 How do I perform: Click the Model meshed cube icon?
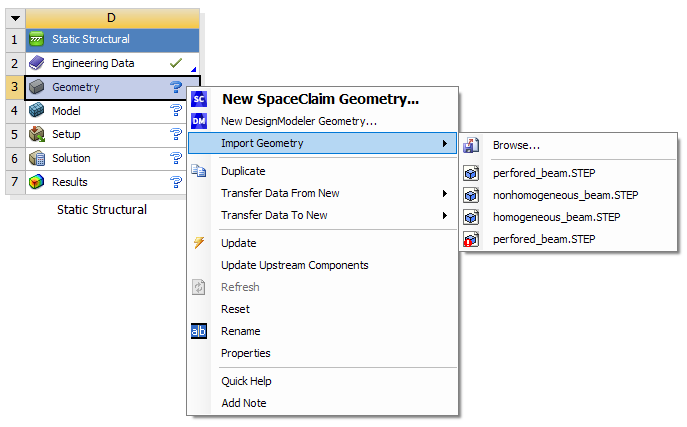coord(36,110)
